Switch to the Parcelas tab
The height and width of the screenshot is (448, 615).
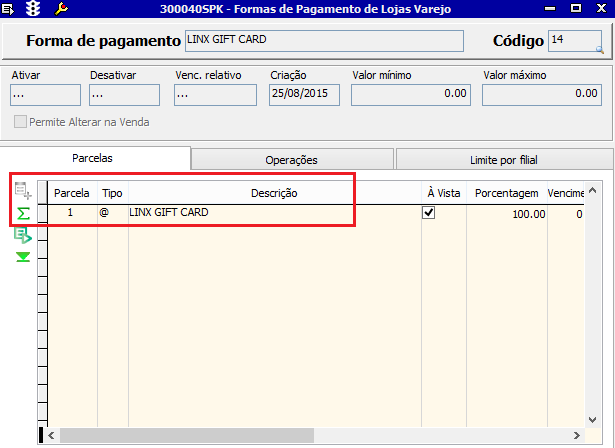[x=93, y=158]
